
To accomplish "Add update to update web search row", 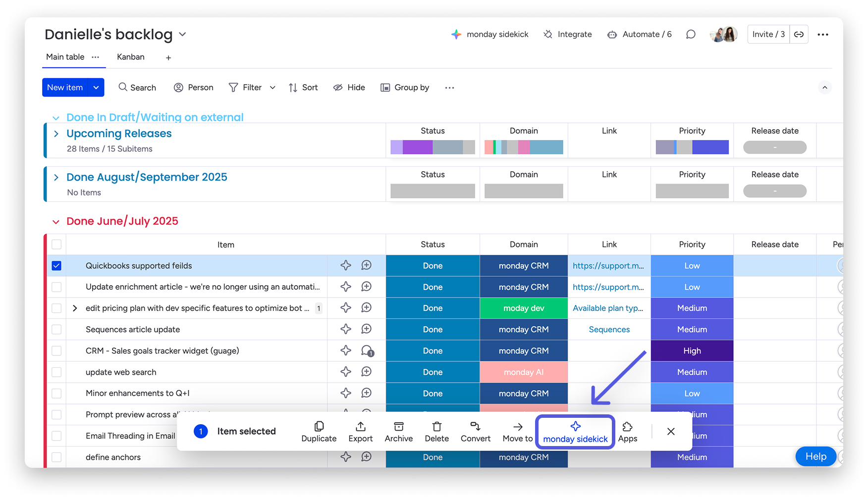I will 366,372.
